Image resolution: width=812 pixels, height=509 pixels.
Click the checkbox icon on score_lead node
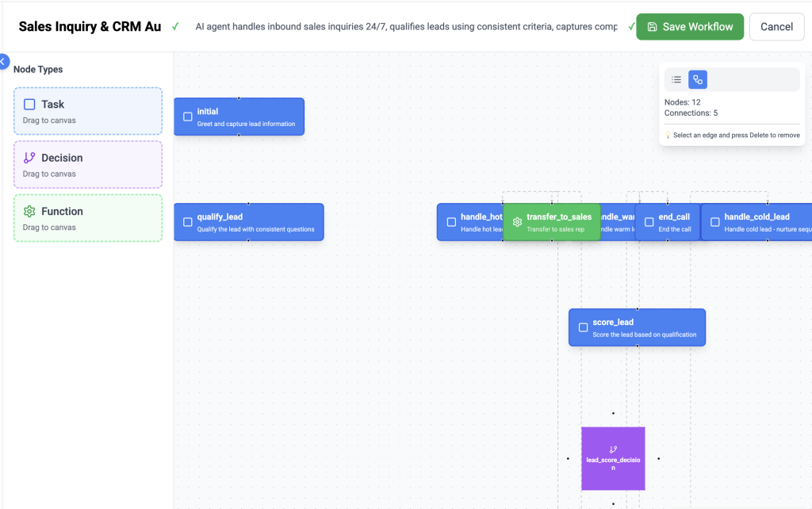(583, 327)
